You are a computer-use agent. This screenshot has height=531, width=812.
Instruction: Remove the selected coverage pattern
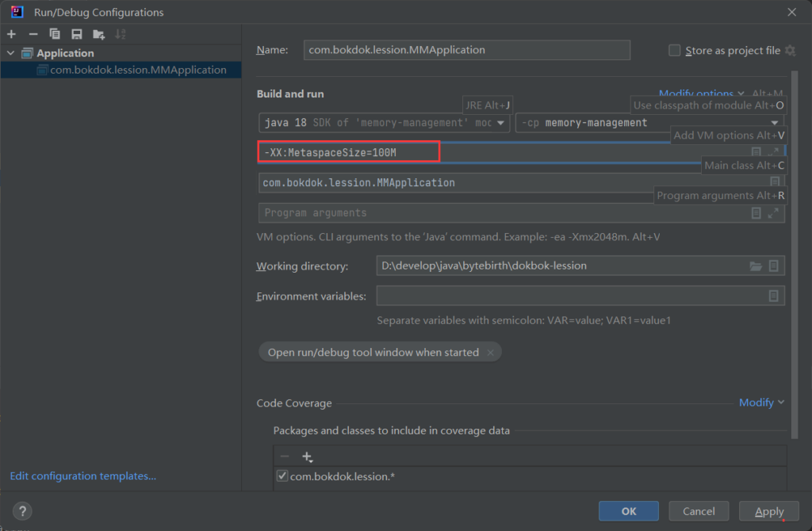285,457
